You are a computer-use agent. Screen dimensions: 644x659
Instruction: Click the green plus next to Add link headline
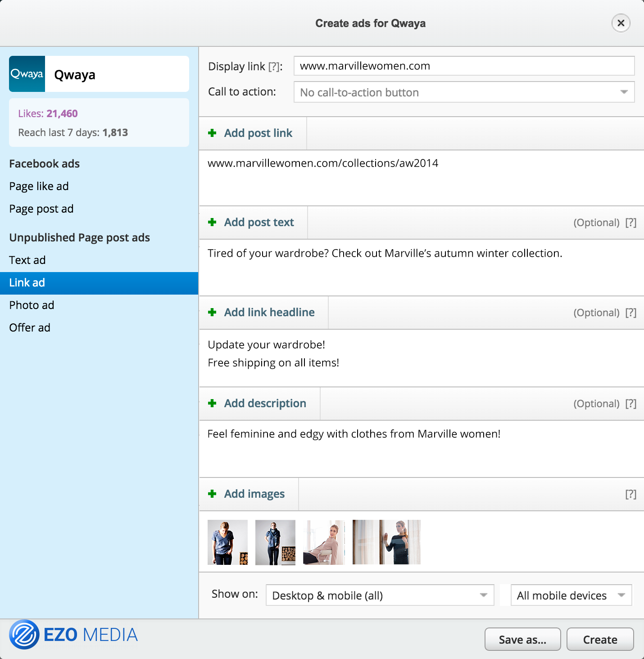pos(212,312)
